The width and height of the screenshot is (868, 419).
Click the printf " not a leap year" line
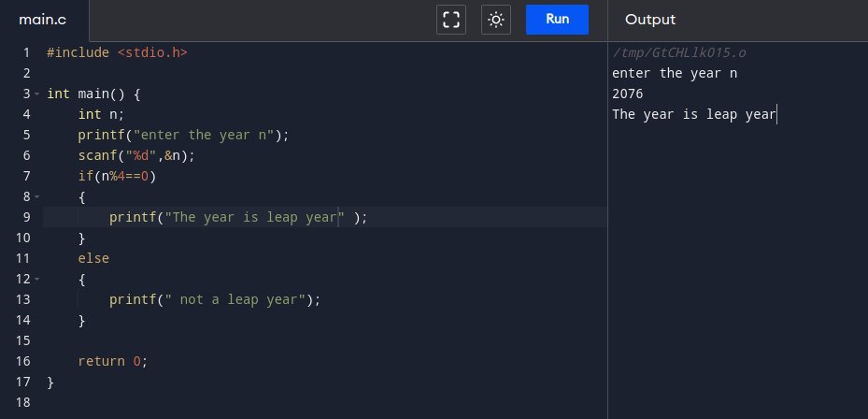coord(215,299)
